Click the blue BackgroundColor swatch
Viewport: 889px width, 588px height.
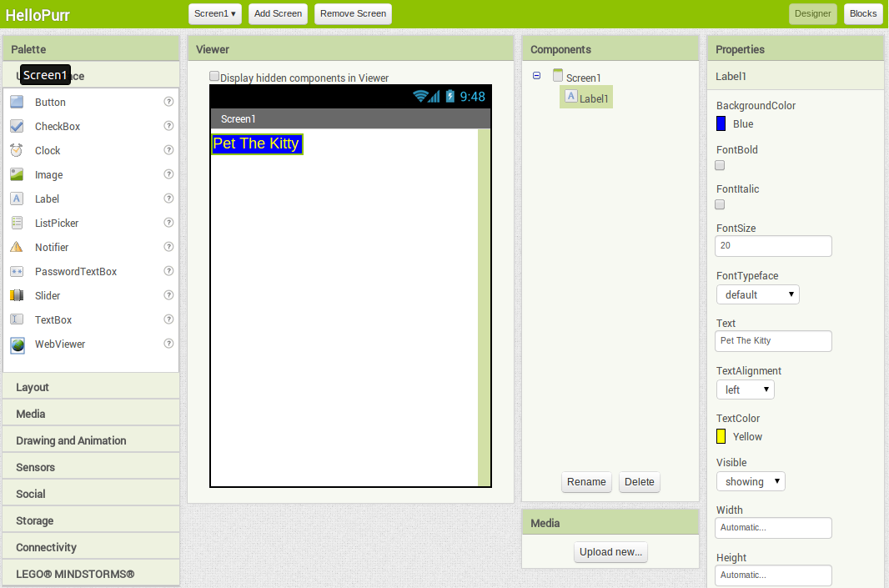[x=721, y=123]
